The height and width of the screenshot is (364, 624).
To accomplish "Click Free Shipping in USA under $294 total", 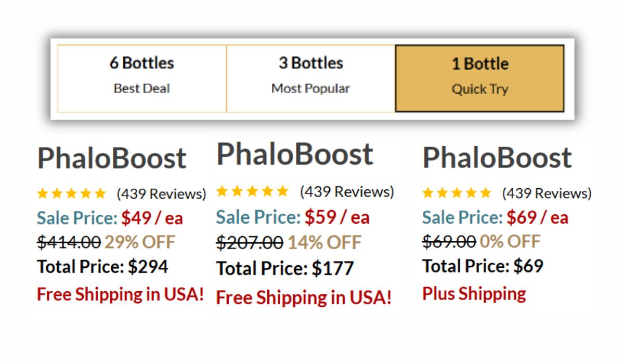I will 120,294.
